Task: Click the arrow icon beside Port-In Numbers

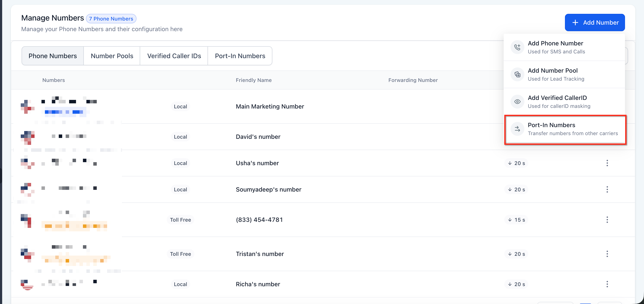Action: pos(517,129)
